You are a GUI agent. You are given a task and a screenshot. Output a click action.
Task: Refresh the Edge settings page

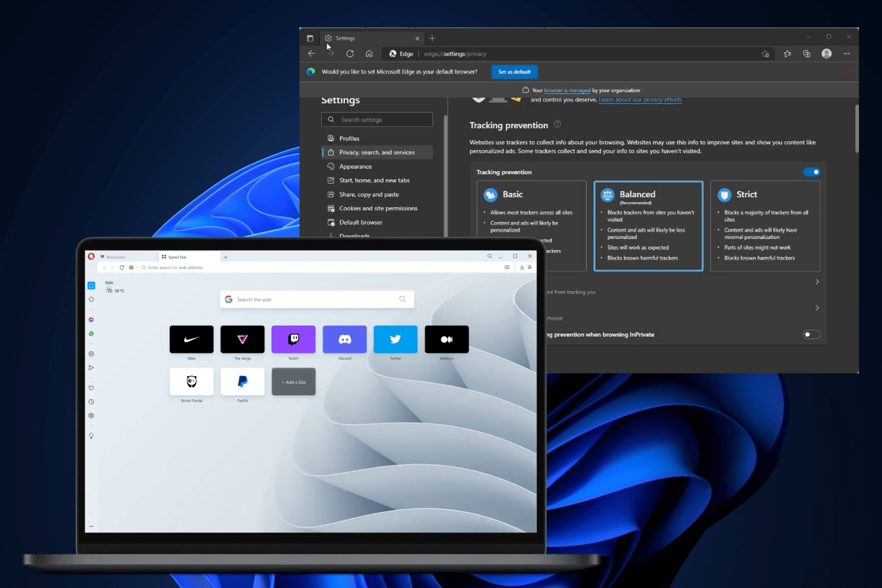coord(350,54)
